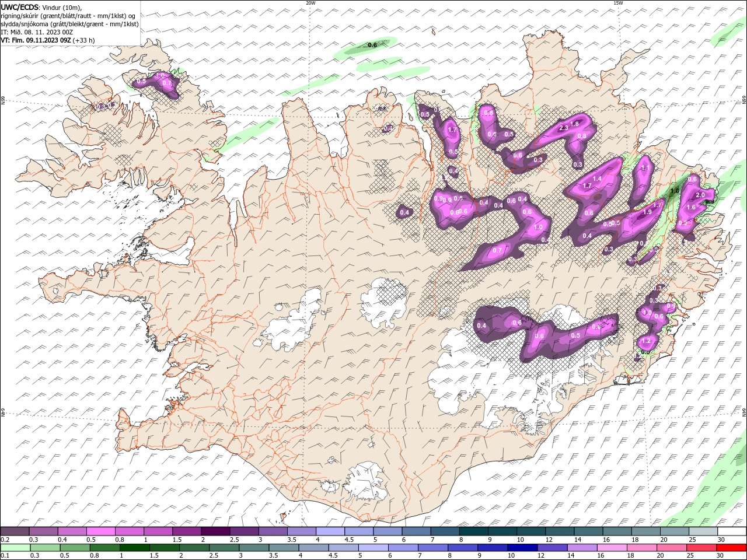Click the 'rigning/skúrir' description line in header
Image resolution: width=747 pixels, height=560 pixels.
point(68,16)
